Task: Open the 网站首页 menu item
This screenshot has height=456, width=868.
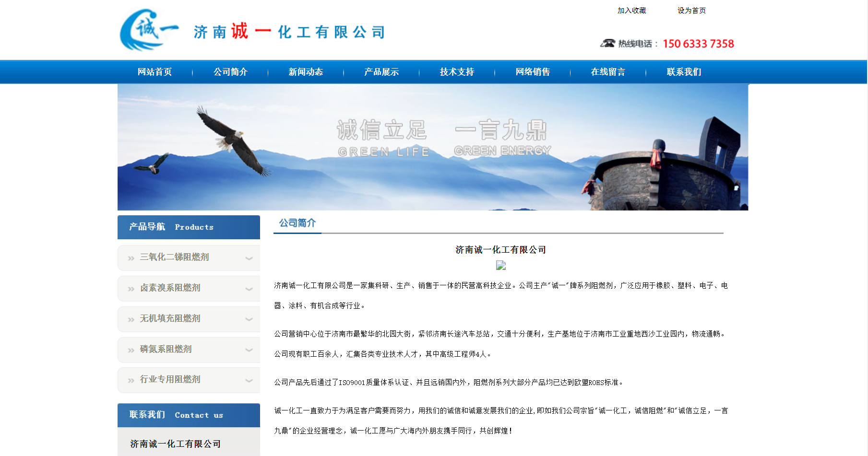Action: pos(155,72)
